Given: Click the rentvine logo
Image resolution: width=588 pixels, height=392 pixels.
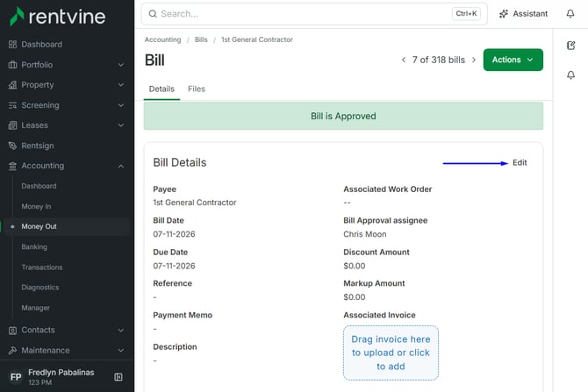Looking at the screenshot, I should click(57, 17).
